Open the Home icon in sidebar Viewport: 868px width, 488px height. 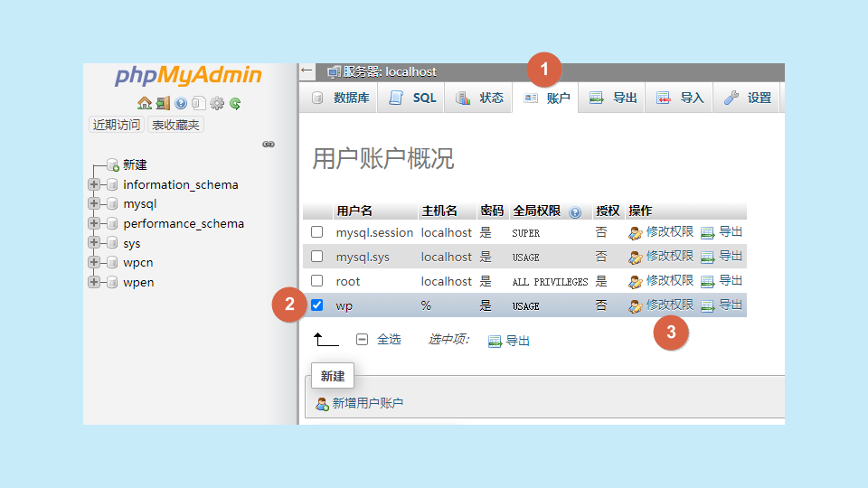coord(145,103)
